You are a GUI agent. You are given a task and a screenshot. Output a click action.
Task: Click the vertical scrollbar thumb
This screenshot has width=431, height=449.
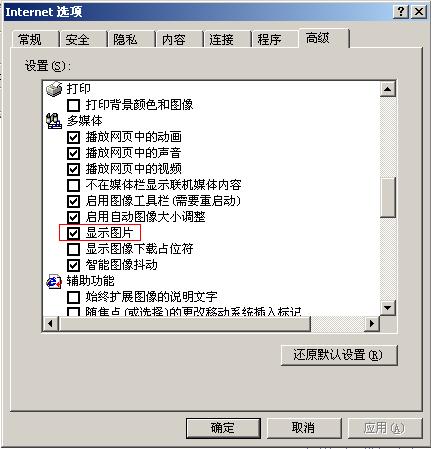388,197
